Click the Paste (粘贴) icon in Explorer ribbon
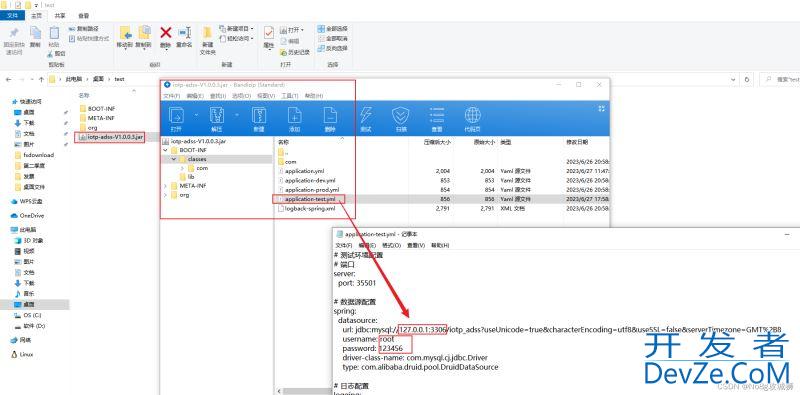800x395 pixels. (54, 33)
